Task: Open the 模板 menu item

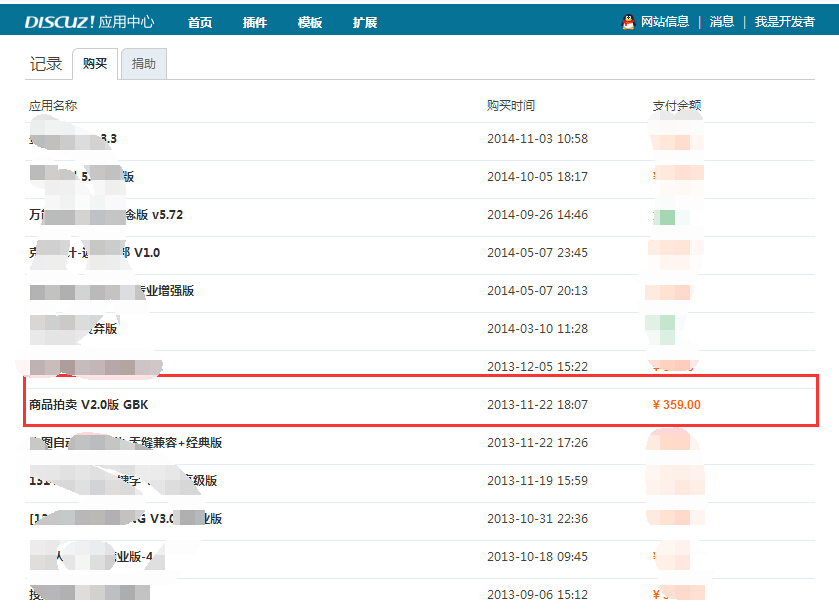Action: [x=309, y=20]
